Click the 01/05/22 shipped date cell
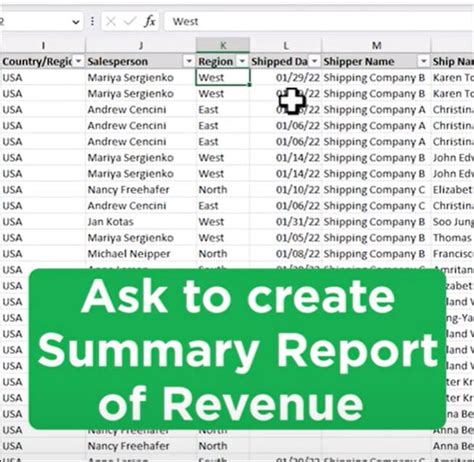The width and height of the screenshot is (474, 462). (x=286, y=238)
